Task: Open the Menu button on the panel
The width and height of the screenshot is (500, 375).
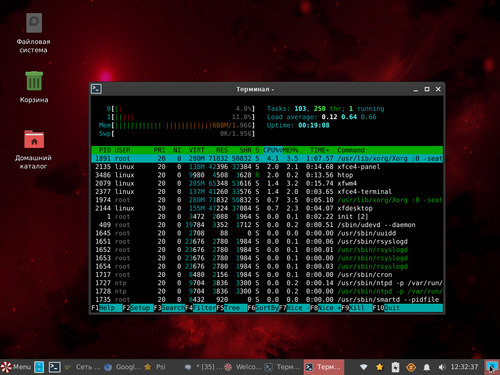Action: point(16,367)
